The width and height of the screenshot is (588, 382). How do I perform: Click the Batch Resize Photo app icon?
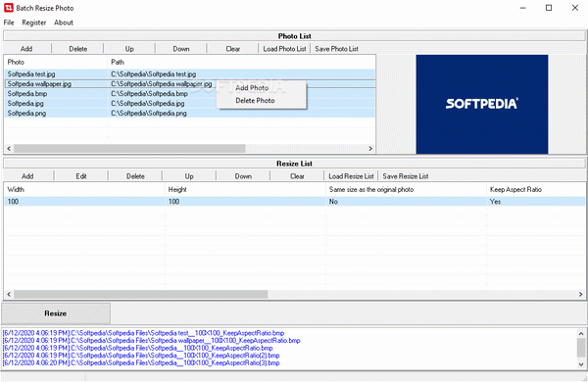point(8,8)
